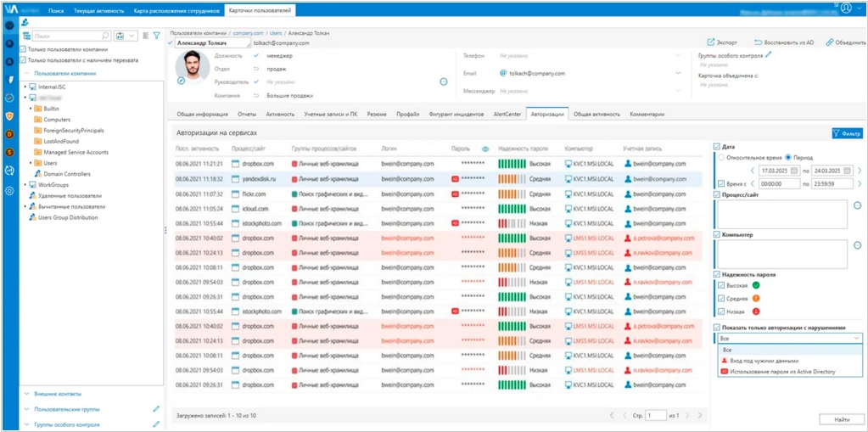Click the shield icon in left sidebar

(x=9, y=116)
